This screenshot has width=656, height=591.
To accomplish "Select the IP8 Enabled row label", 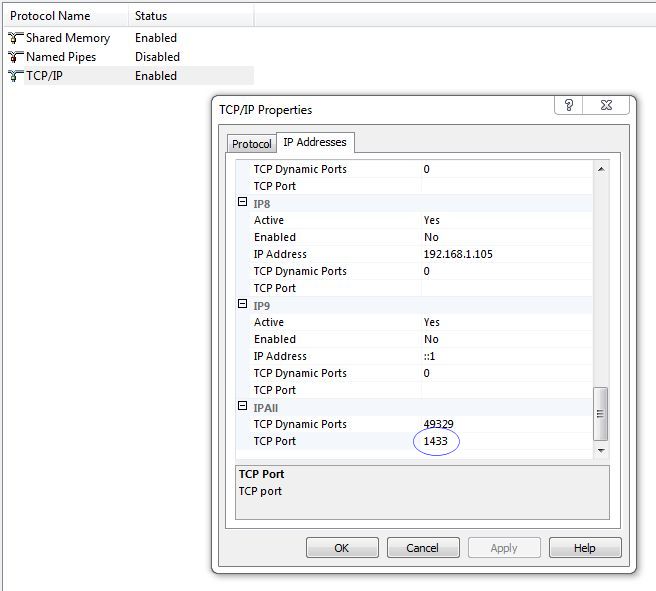I will tap(275, 237).
